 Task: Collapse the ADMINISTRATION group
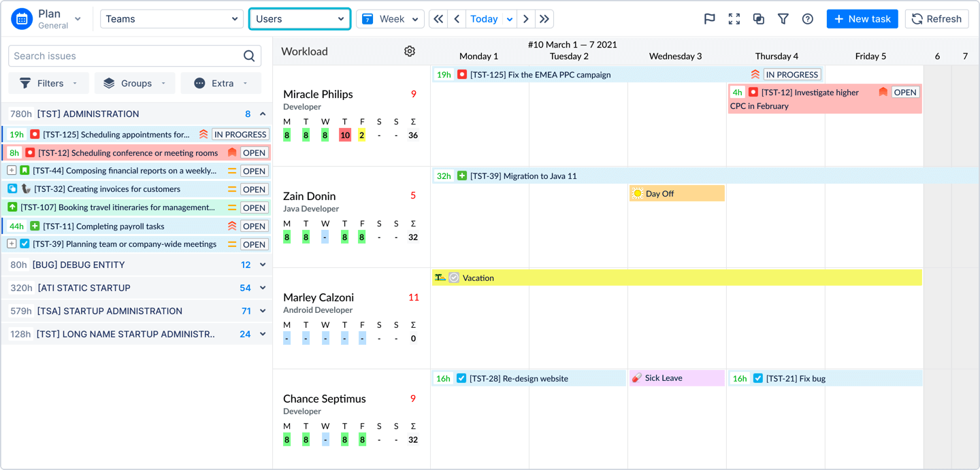coord(263,114)
